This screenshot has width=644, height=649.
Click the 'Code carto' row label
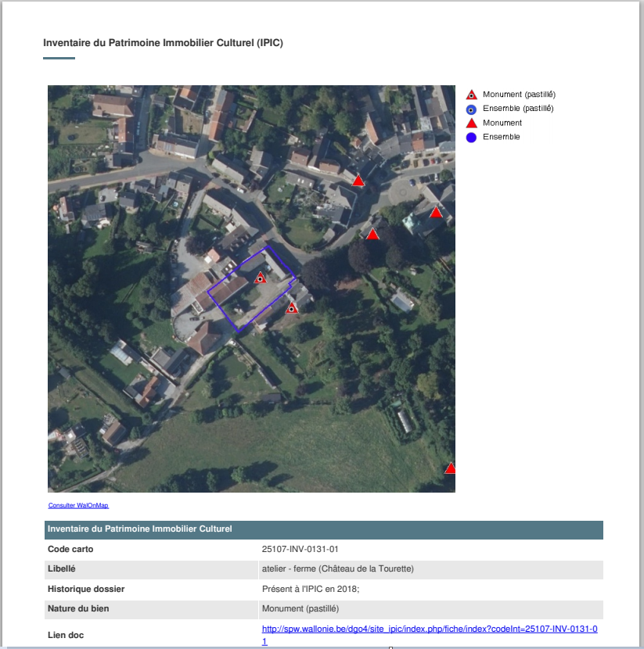click(70, 549)
